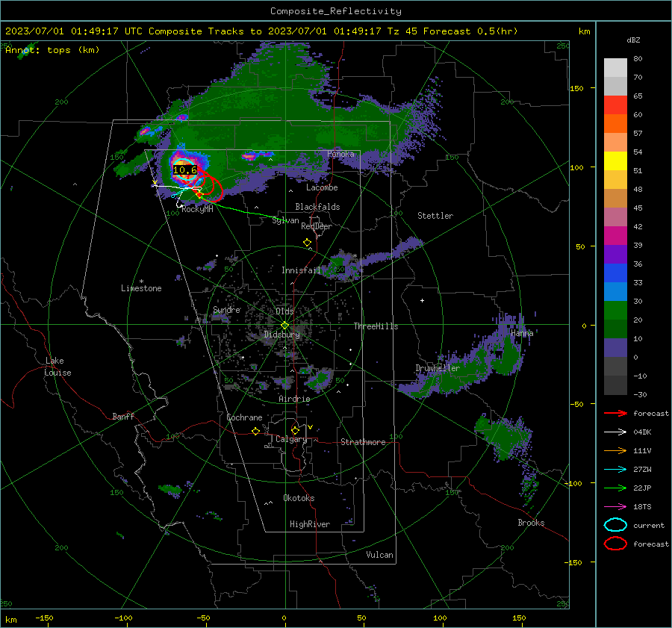This screenshot has width=672, height=628.
Task: Click the Didsbury town label
Action: 281,335
